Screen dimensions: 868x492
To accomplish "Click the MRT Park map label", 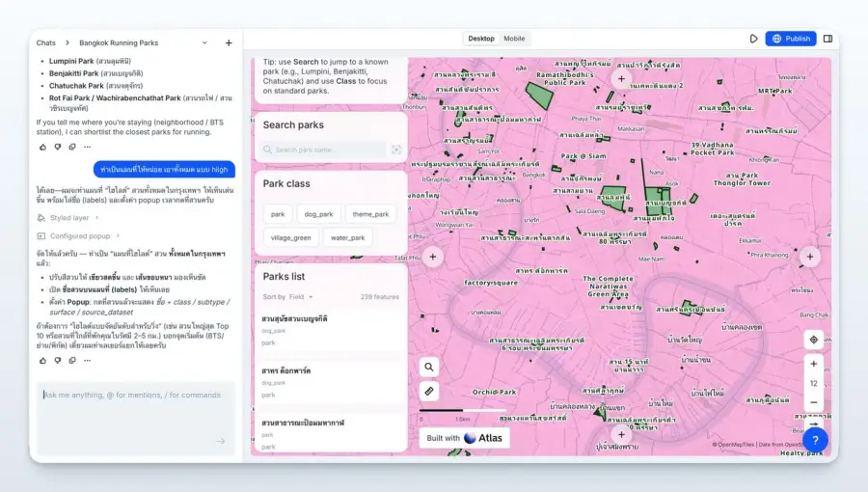I will pos(775,91).
